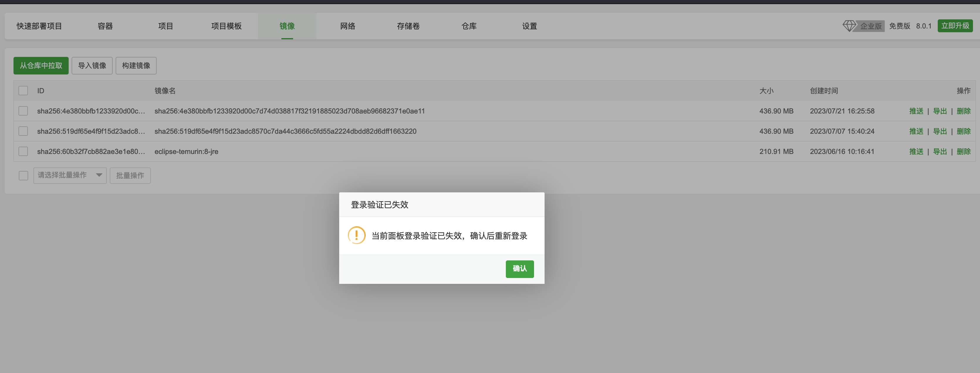Open the 存储卷 tab

[x=408, y=26]
